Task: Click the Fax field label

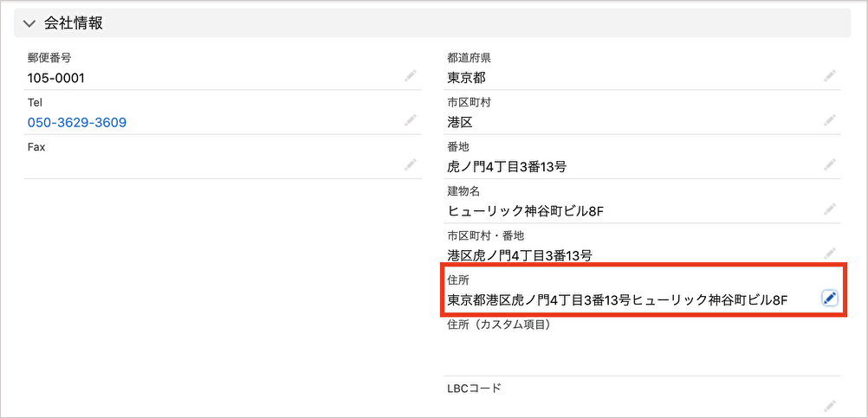Action: tap(36, 147)
